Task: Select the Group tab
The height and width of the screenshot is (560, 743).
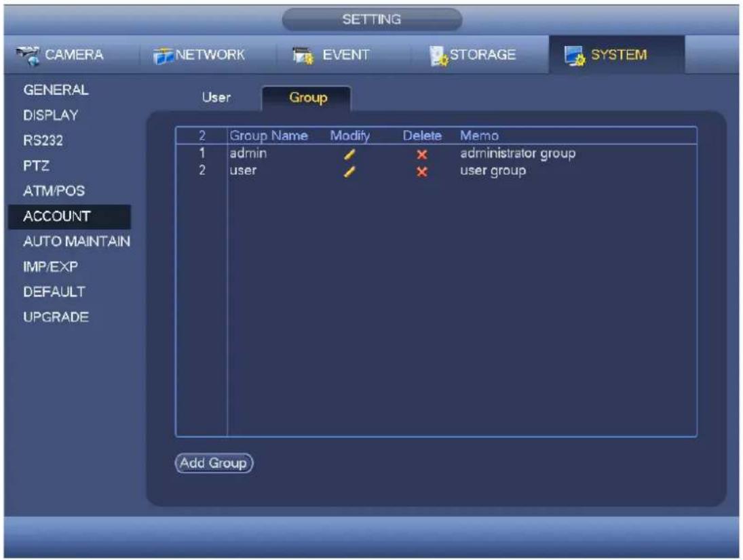Action: (x=307, y=98)
